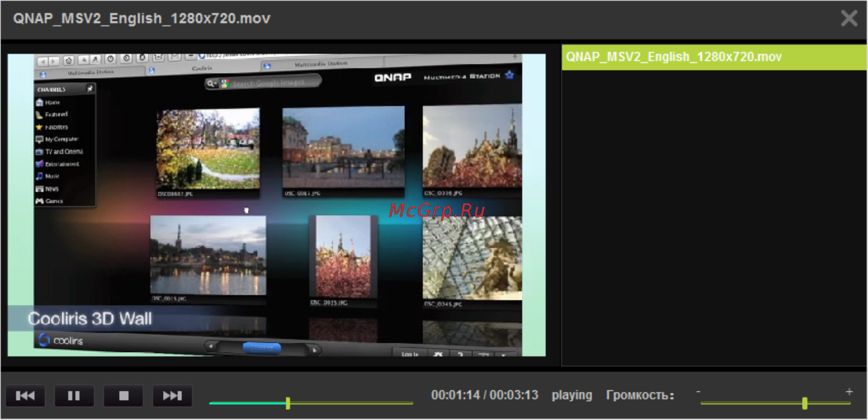
Task: Click the volume slider handle
Action: 805,403
